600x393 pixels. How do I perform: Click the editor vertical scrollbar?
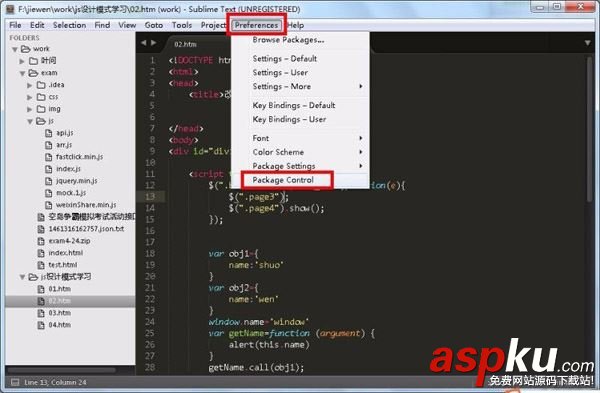(590, 130)
